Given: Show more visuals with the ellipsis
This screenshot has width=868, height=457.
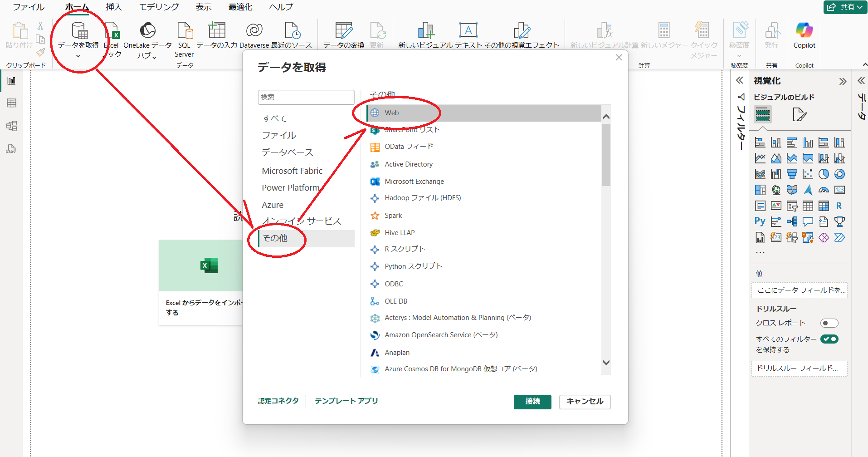Looking at the screenshot, I should pyautogui.click(x=761, y=252).
